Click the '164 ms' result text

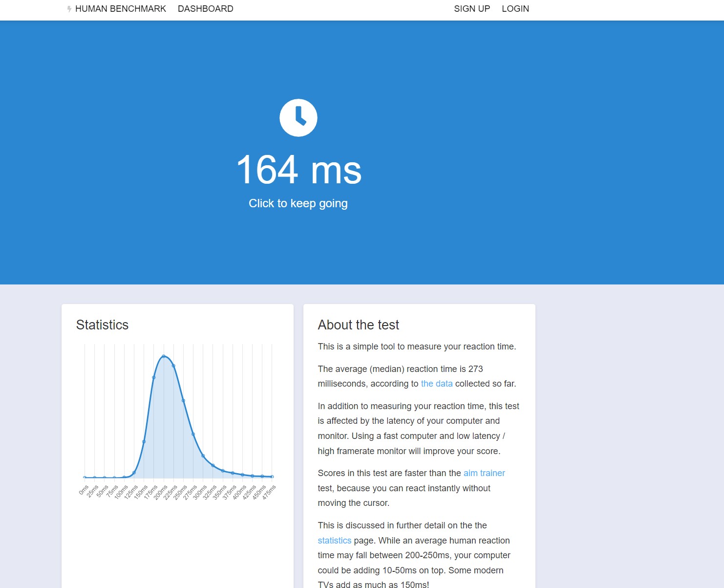(x=298, y=170)
